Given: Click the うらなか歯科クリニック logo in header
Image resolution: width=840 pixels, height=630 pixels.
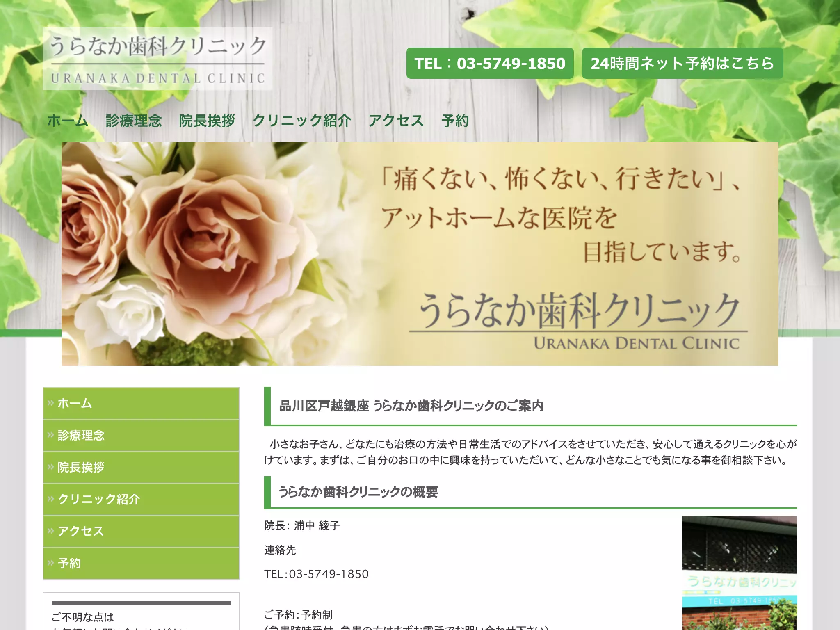Looking at the screenshot, I should click(157, 59).
